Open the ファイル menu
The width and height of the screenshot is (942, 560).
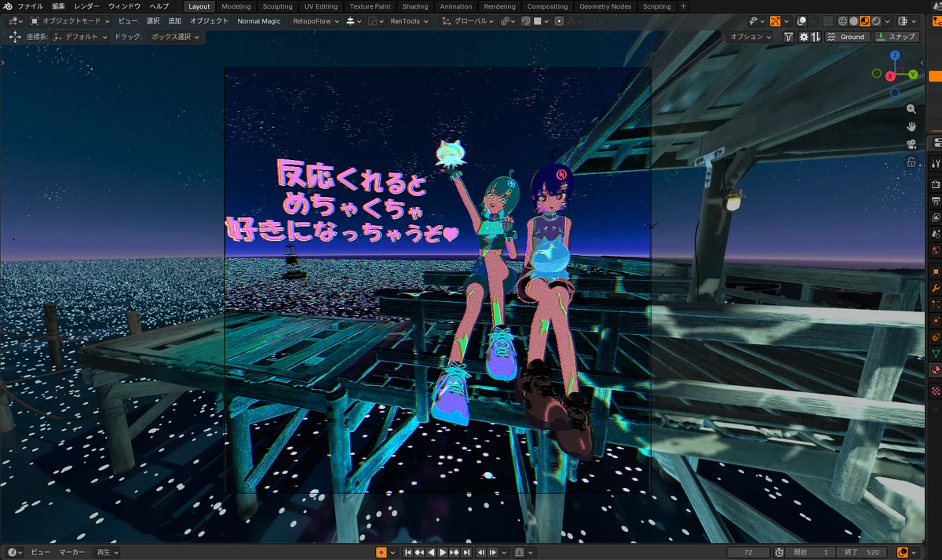(31, 6)
